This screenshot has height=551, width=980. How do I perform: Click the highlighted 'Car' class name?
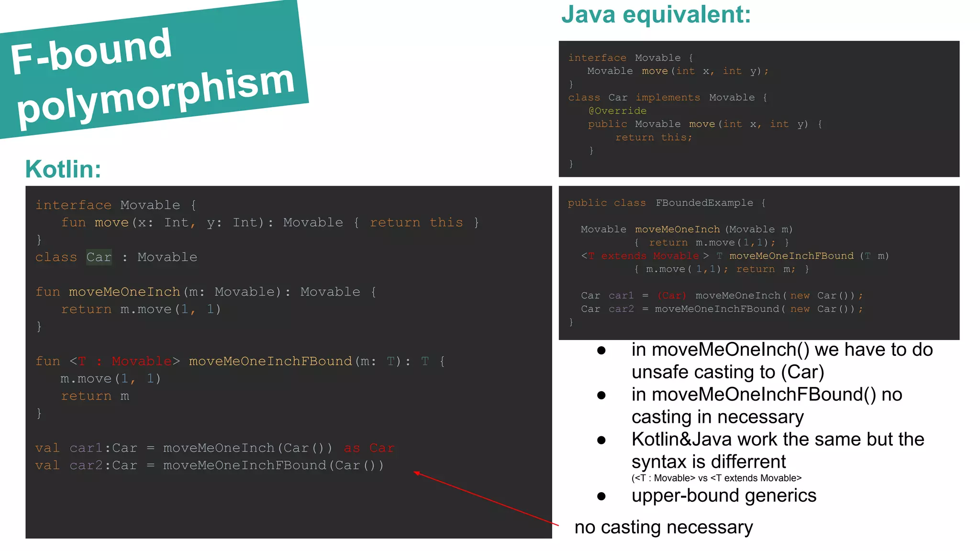pos(99,257)
